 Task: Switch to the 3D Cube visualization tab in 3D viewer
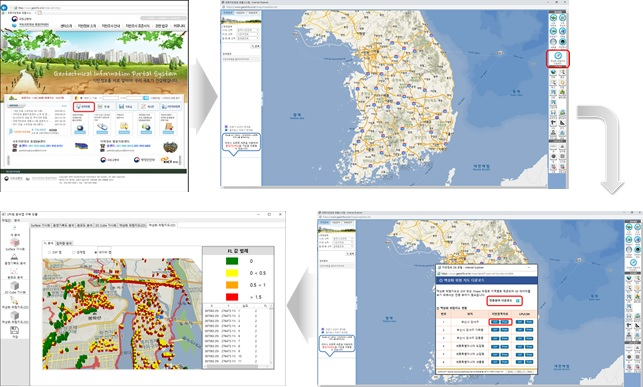pyautogui.click(x=106, y=225)
